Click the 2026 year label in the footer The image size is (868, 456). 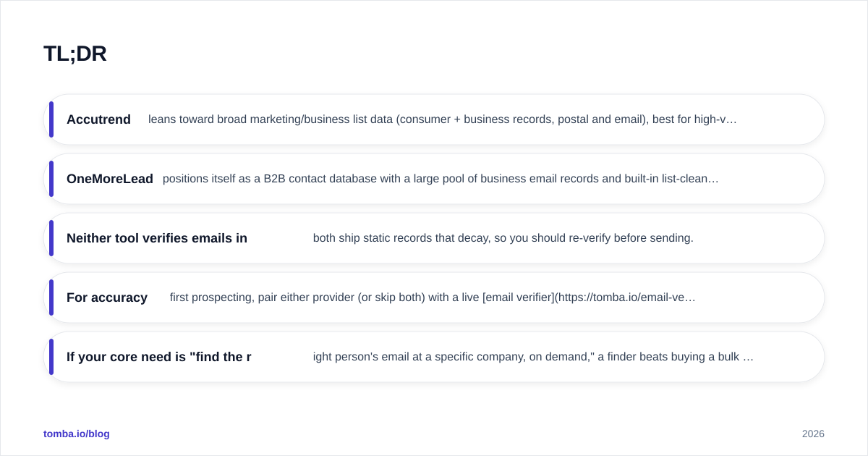[813, 434]
